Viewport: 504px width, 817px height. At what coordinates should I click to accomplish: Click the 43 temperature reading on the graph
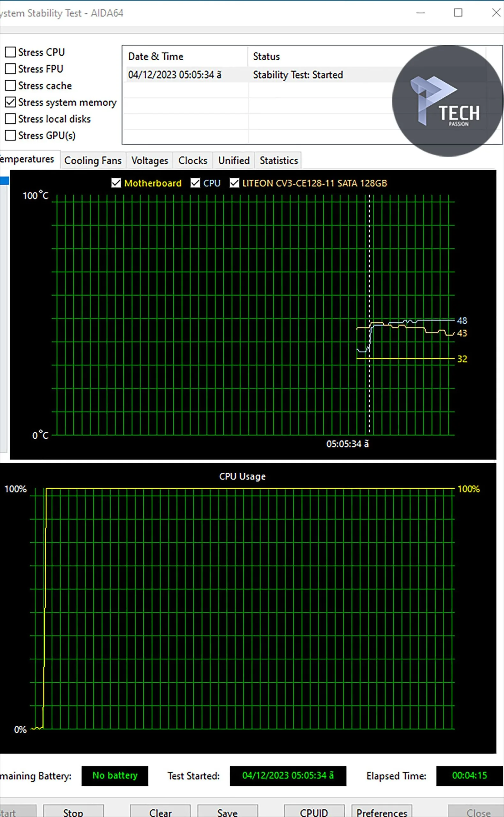tap(462, 333)
